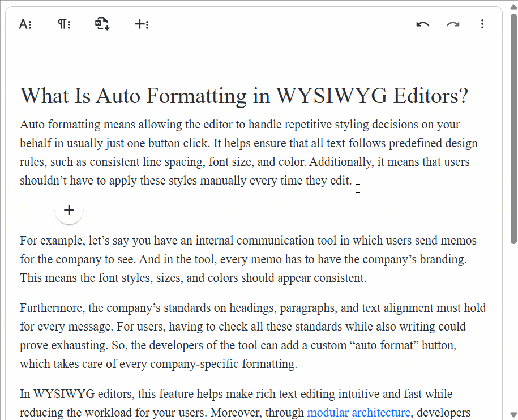Open the vertical three-dot more menu
The width and height of the screenshot is (518, 420).
[x=482, y=24]
